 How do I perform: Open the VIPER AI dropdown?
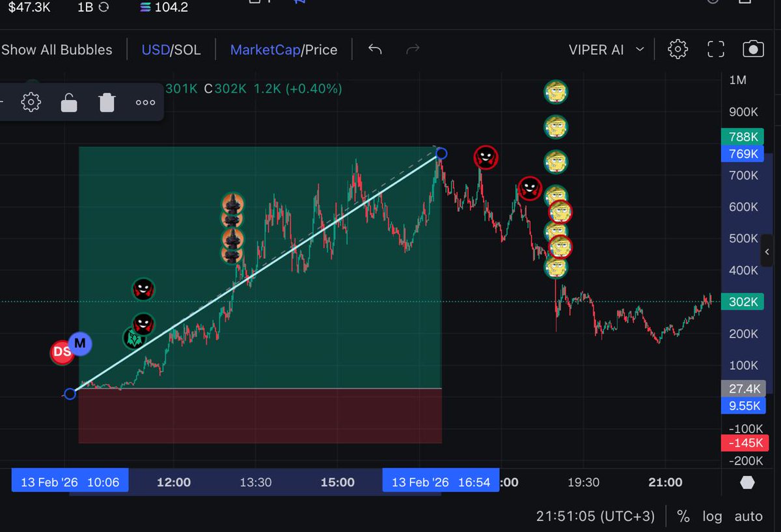[606, 49]
